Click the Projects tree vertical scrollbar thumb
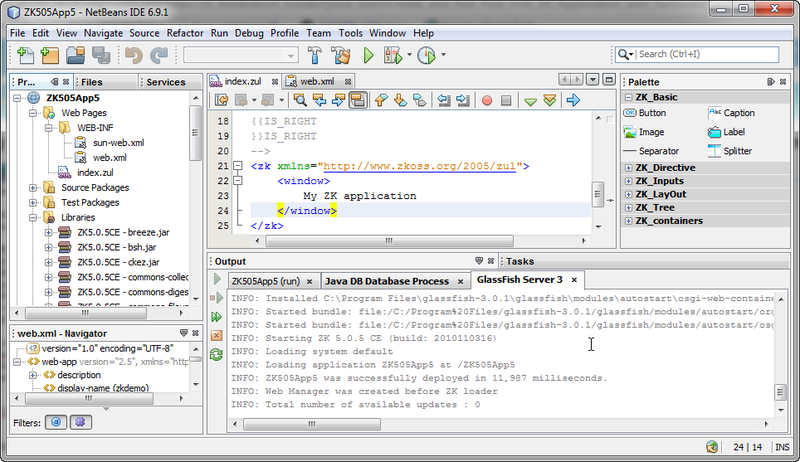 (195, 133)
